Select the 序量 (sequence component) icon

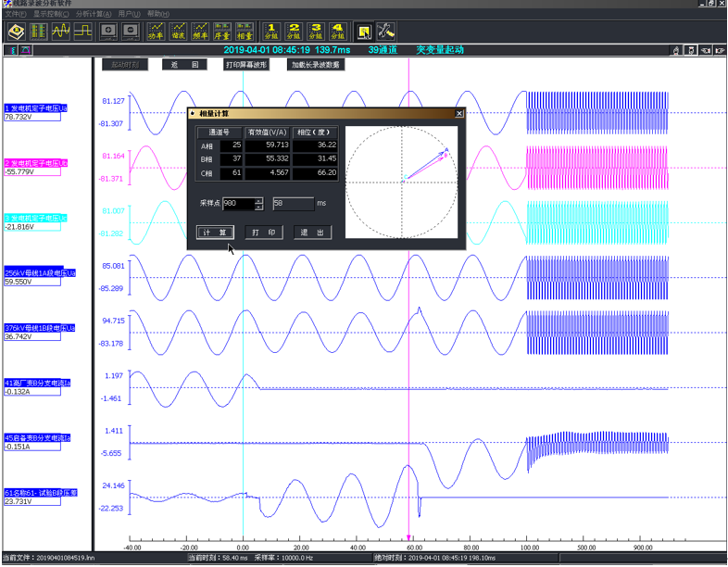point(222,31)
